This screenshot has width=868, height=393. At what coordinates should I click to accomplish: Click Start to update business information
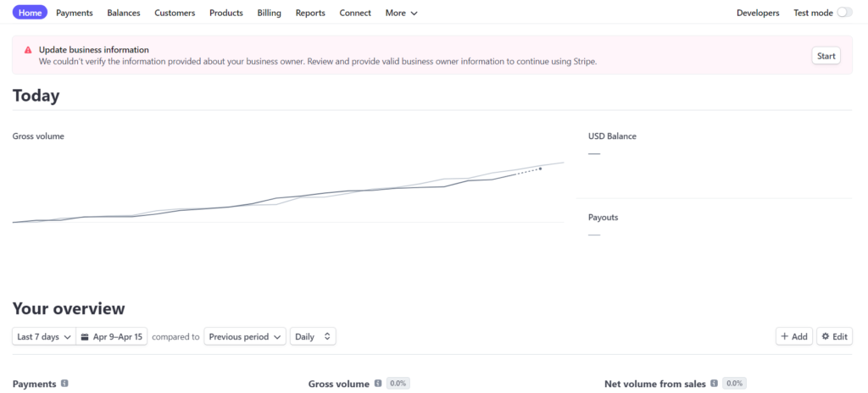[826, 56]
